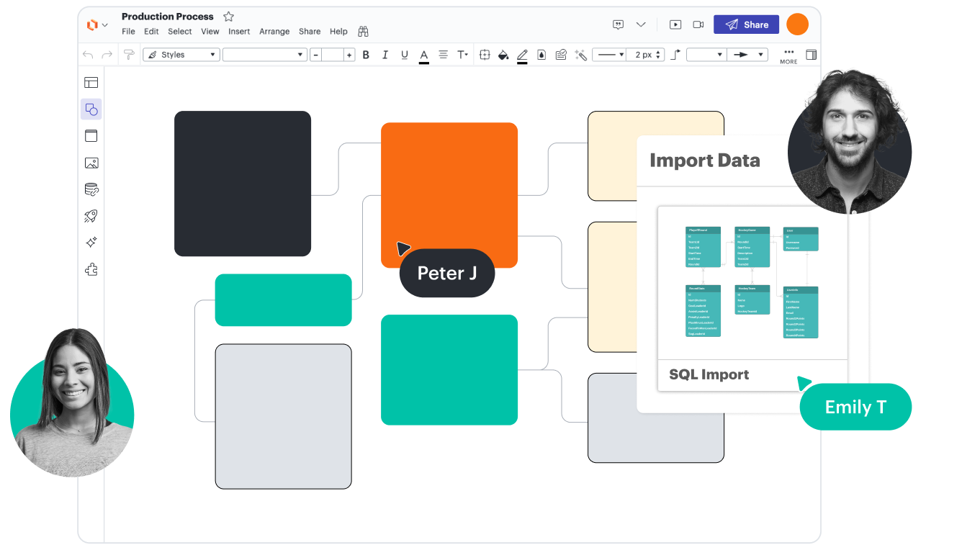Toggle the right side panel
Image resolution: width=980 pixels, height=550 pixels.
coord(811,55)
